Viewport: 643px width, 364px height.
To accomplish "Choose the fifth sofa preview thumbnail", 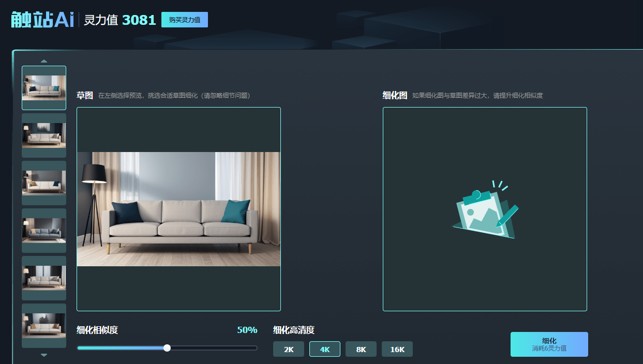I will [x=44, y=278].
